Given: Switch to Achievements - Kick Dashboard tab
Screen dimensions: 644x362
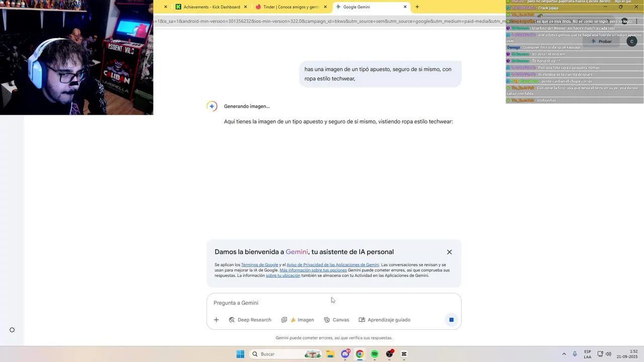Looking at the screenshot, I should tap(211, 7).
